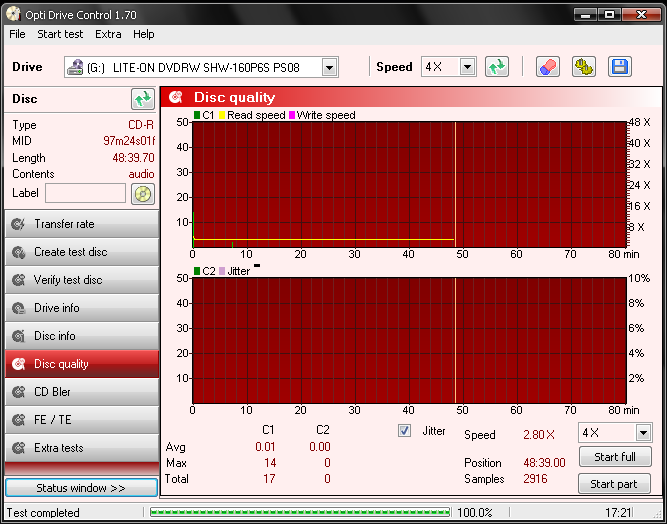Click the MID value 97m24s01f
The height and width of the screenshot is (524, 667).
click(129, 141)
